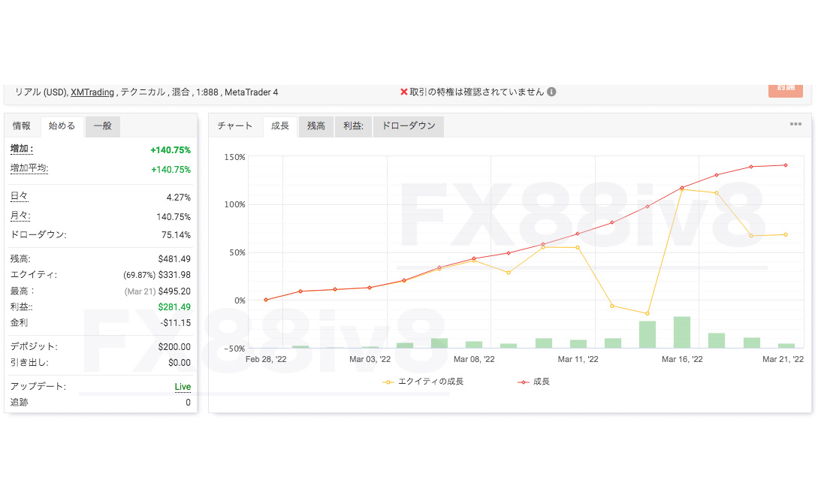Click the info icon beside trading privileges notice
The height and width of the screenshot is (504, 818).
coord(551,92)
